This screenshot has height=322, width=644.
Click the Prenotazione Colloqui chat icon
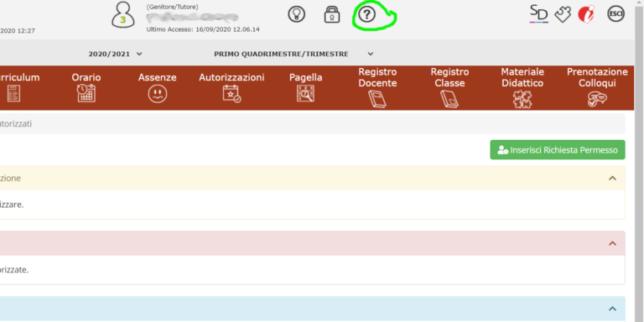point(597,100)
